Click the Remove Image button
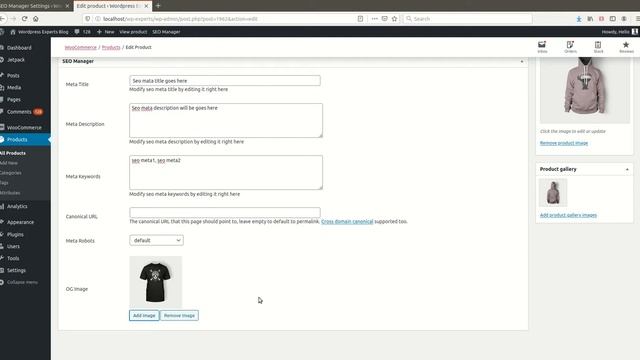 point(179,316)
